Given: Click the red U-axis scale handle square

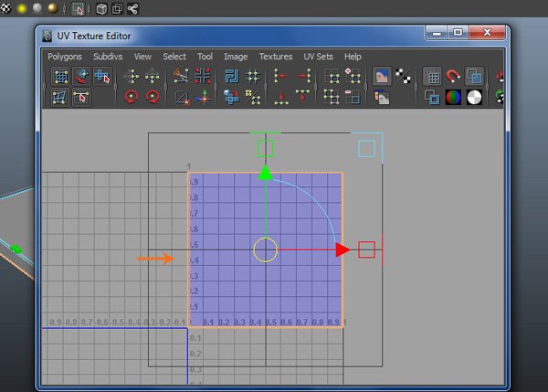Looking at the screenshot, I should tap(366, 249).
